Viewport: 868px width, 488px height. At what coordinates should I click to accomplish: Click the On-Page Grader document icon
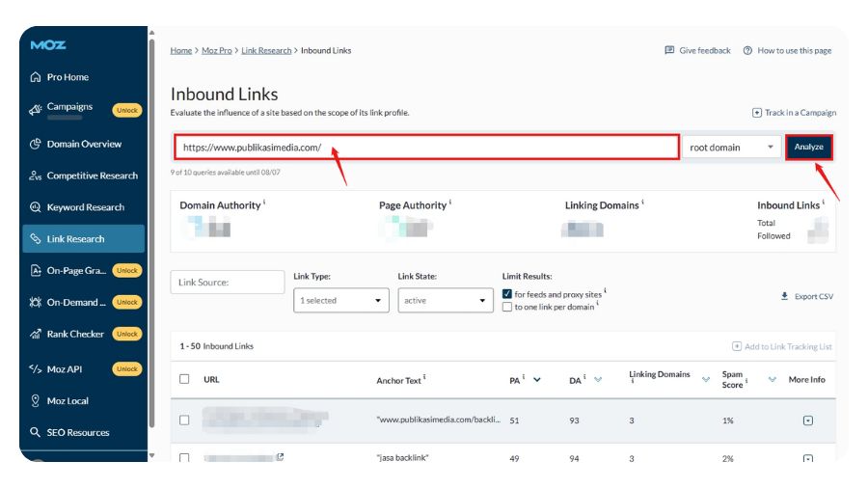[36, 271]
